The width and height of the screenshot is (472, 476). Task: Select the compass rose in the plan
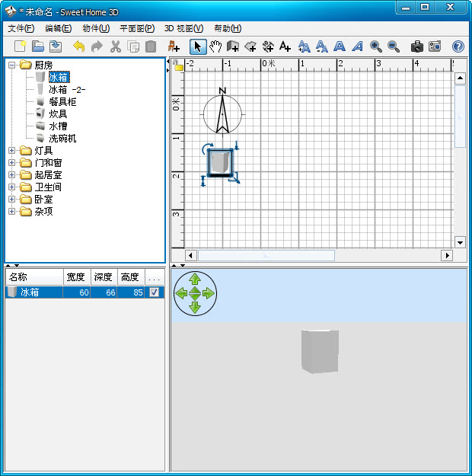pos(222,114)
